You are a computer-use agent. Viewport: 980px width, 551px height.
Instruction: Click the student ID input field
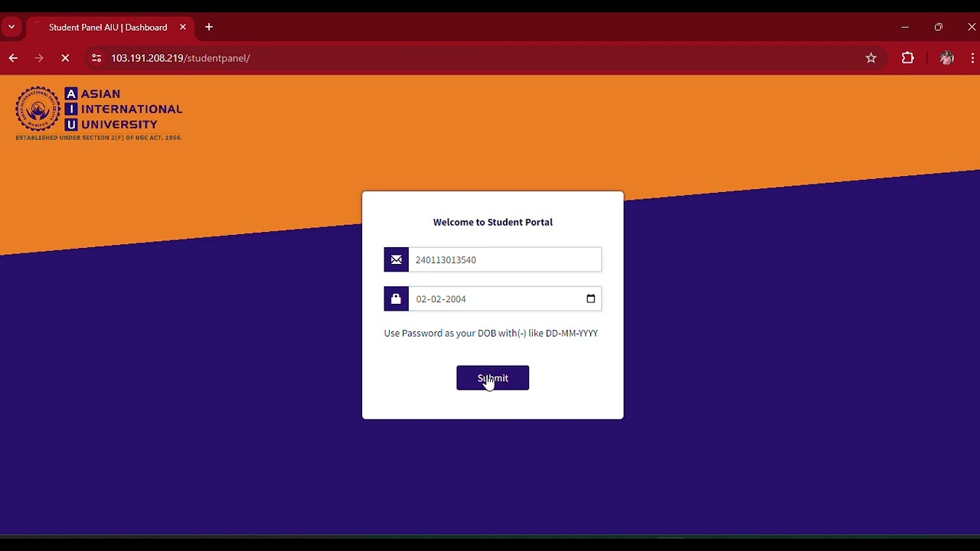coord(505,259)
